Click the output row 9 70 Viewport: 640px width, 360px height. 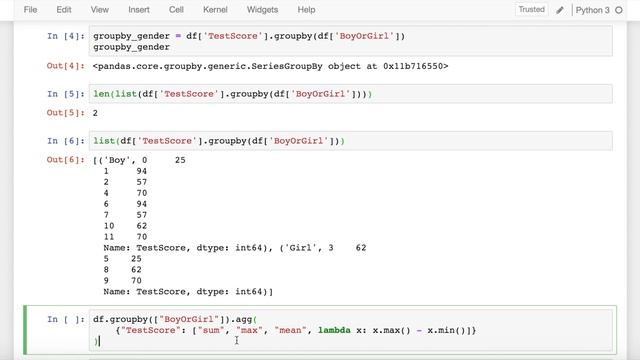[122, 280]
